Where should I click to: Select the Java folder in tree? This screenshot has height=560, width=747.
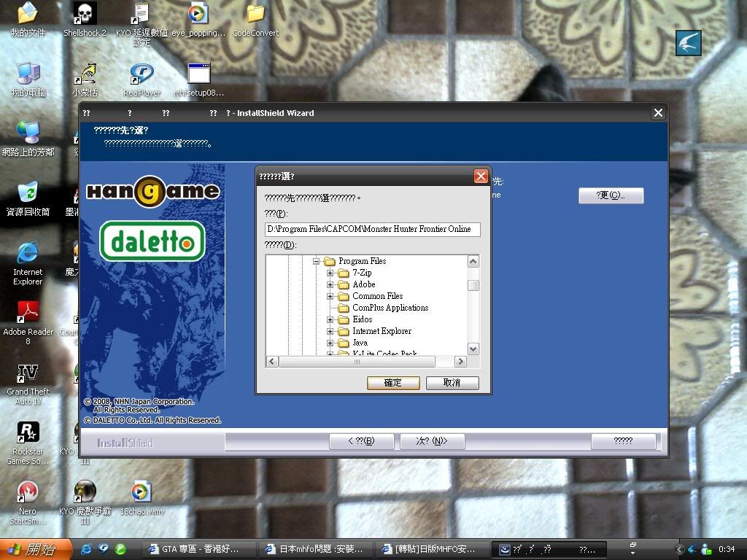coord(360,343)
